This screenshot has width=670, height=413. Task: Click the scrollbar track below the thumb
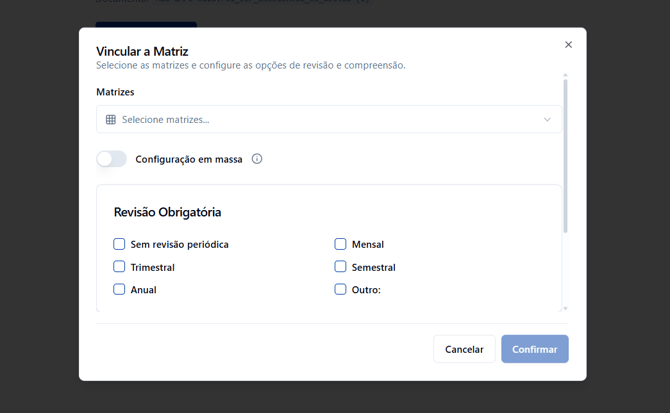565,270
